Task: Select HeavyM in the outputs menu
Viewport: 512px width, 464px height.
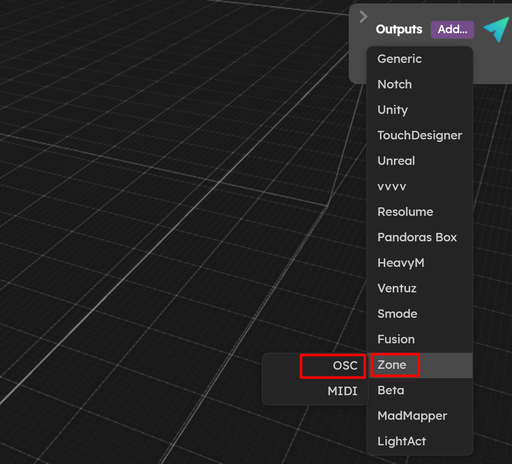Action: tap(420, 263)
